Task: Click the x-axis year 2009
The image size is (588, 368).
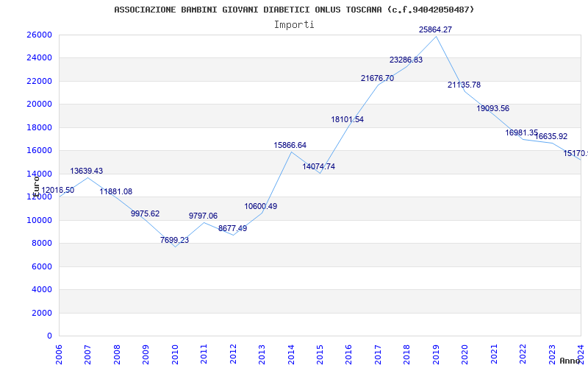Action: pyautogui.click(x=146, y=354)
